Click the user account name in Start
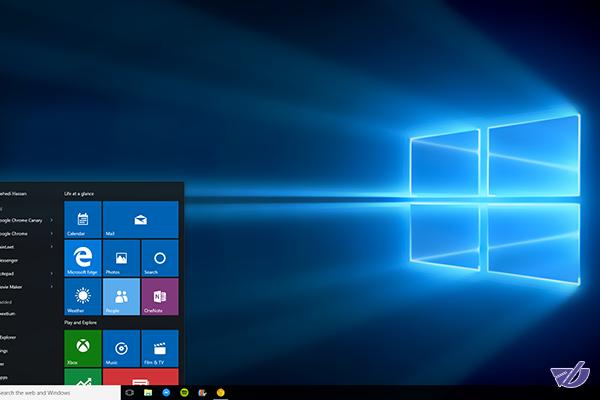The width and height of the screenshot is (600, 400). (x=13, y=194)
